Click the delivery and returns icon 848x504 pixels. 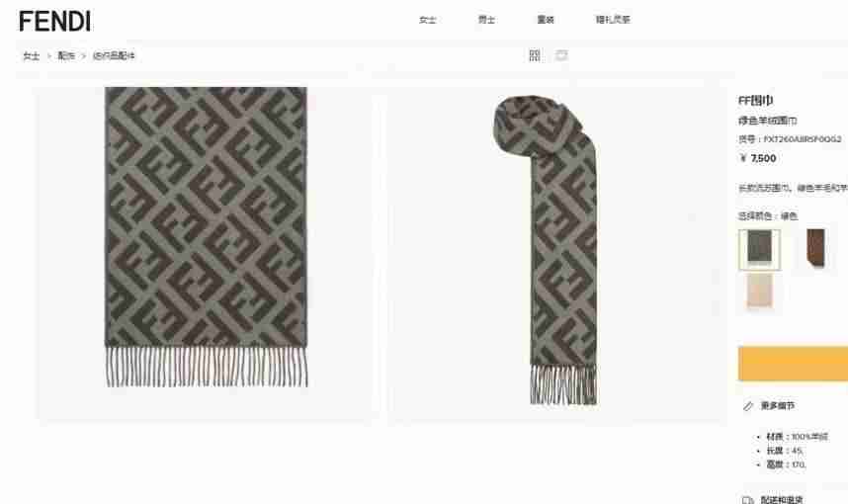point(748,500)
